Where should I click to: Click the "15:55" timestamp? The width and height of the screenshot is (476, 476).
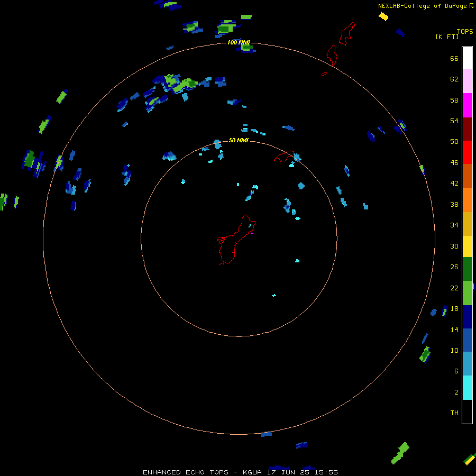click(x=326, y=472)
